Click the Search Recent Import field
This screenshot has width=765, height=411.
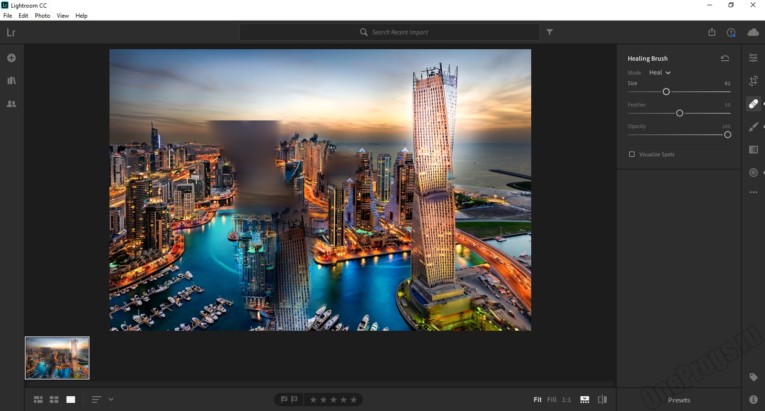coord(389,32)
